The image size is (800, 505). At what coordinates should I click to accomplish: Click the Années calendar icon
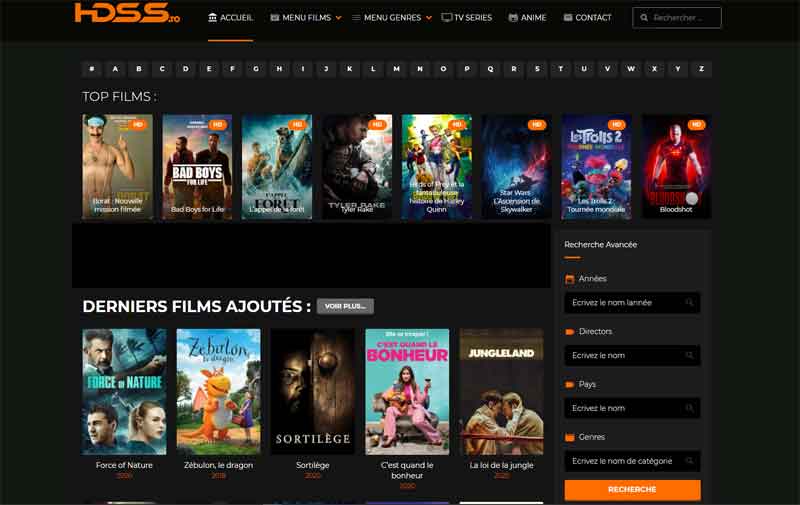[570, 279]
